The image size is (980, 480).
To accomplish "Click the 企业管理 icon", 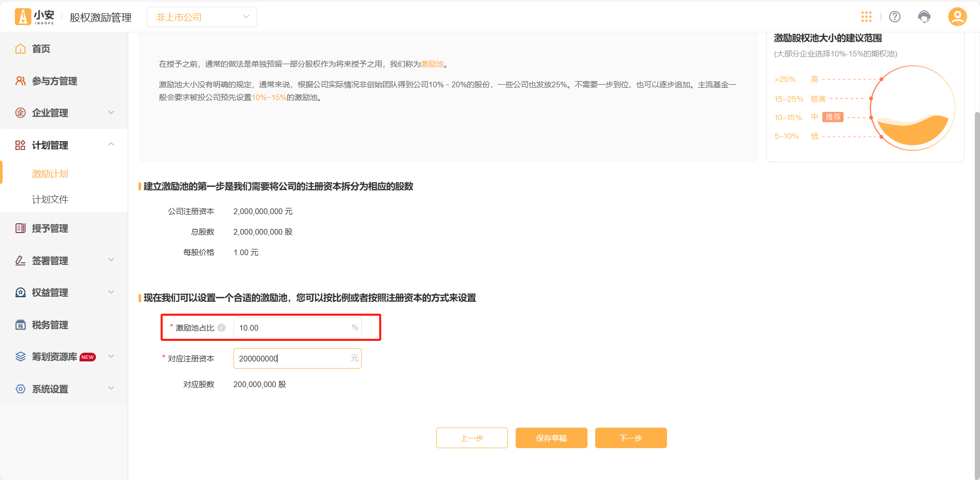I will tap(21, 113).
